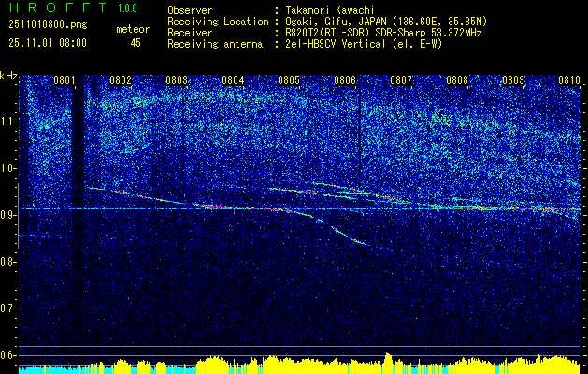Click the 0809 time marker
Image resolution: width=588 pixels, height=374 pixels.
pos(513,80)
